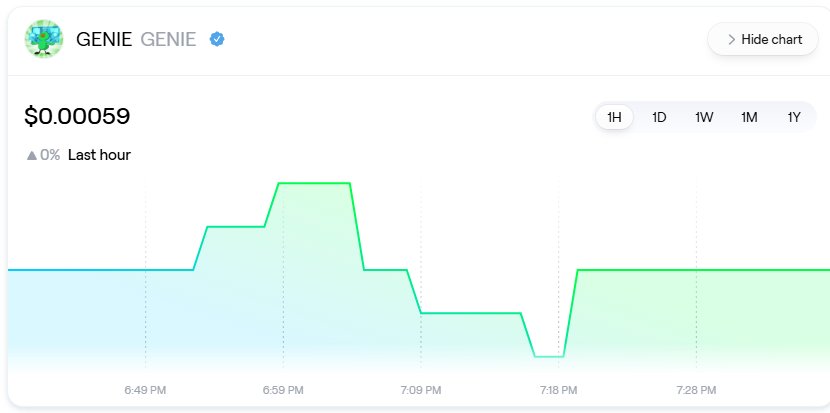The height and width of the screenshot is (413, 830).
Task: Click the gray change triangle icon
Action: click(31, 155)
